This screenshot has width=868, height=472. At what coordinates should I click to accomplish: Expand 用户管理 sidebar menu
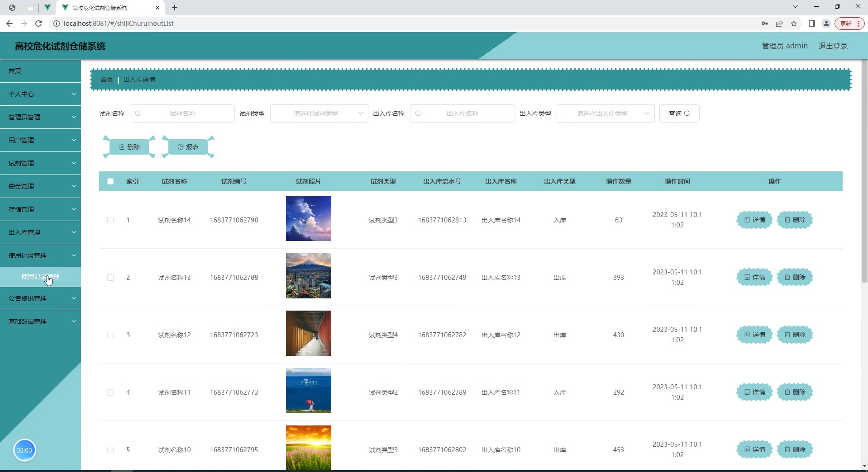[40, 140]
